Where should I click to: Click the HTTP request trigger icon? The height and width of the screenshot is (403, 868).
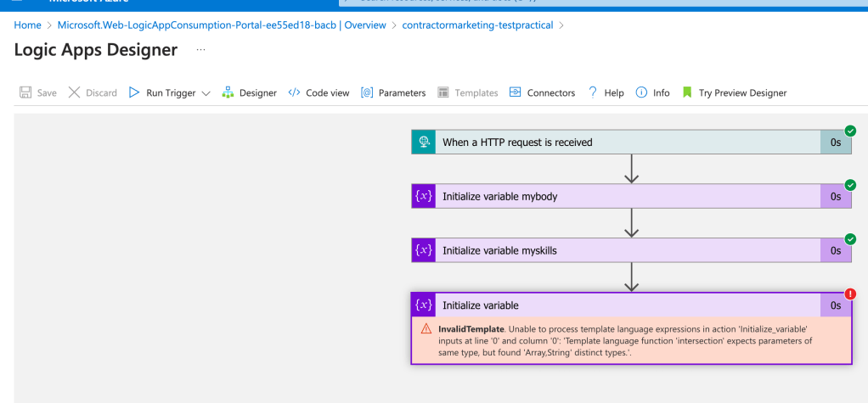(424, 142)
